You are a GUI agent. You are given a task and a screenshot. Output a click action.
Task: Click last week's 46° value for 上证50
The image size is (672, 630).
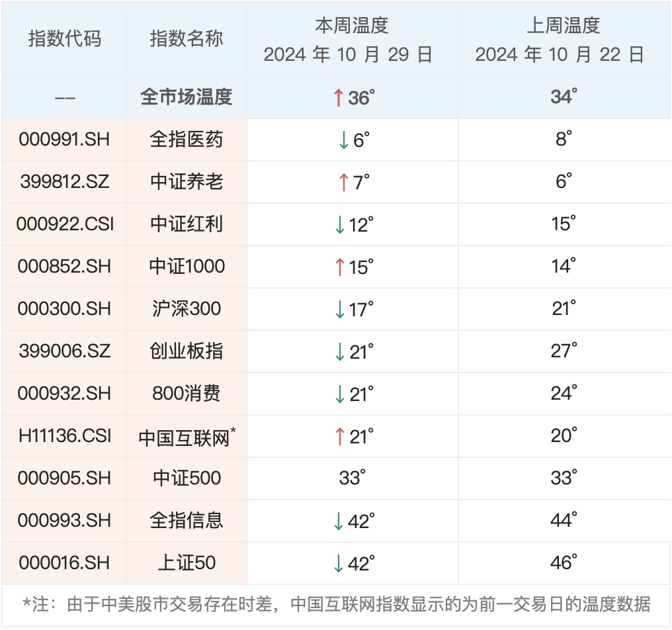tap(563, 563)
